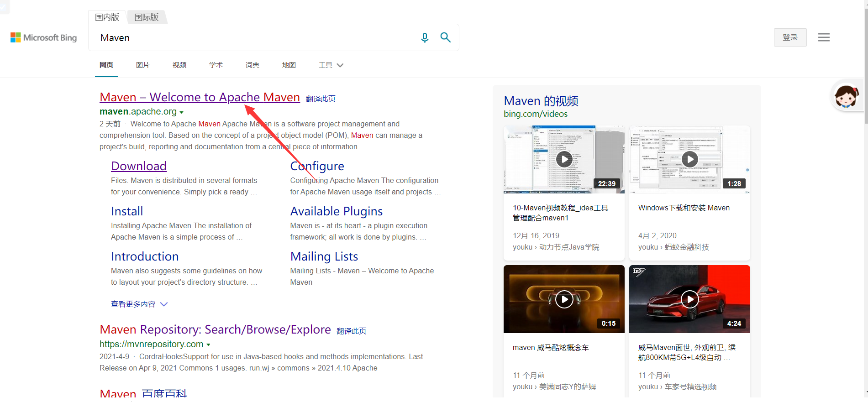Open the bing.com/videos link
868x402 pixels.
(536, 114)
